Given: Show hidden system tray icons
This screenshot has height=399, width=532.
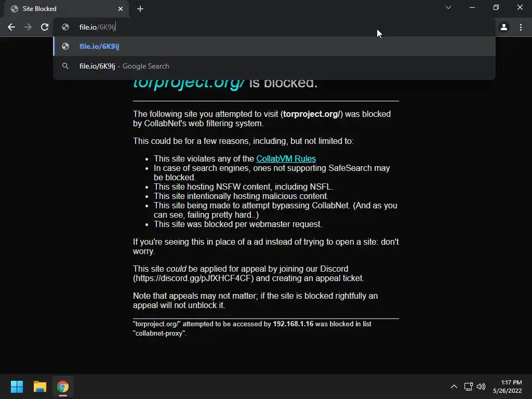Looking at the screenshot, I should click(x=454, y=387).
